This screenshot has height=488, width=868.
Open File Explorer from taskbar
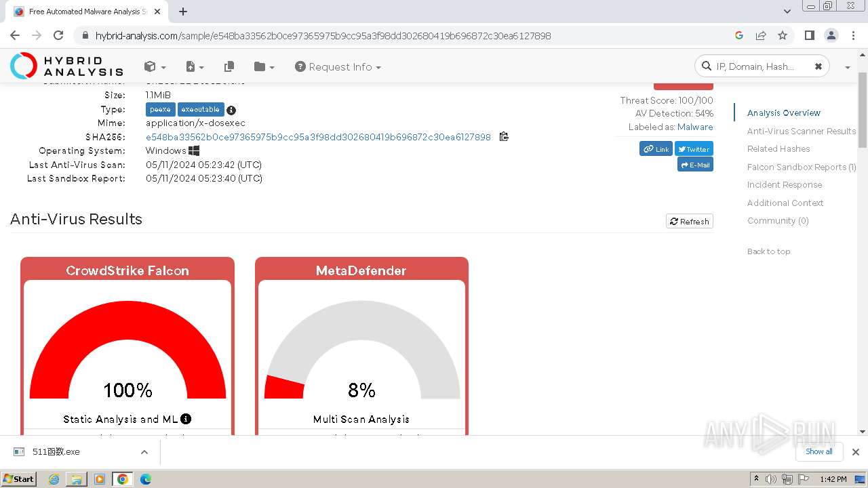coord(77,479)
